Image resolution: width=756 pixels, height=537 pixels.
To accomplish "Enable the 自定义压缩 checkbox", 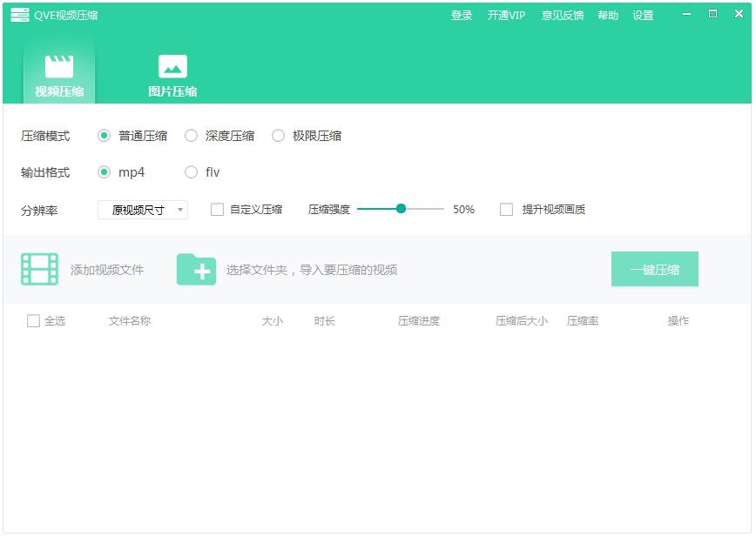I will click(218, 210).
